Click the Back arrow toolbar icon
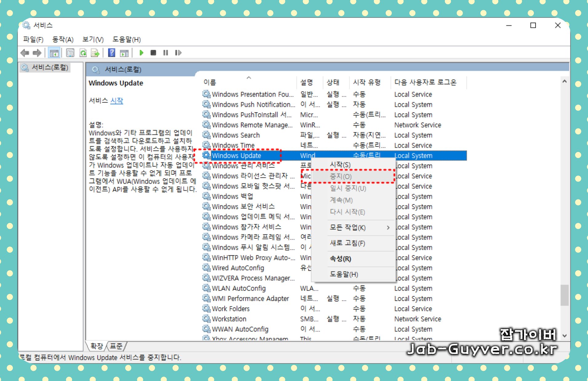Viewport: 588px width, 381px height. pyautogui.click(x=25, y=53)
